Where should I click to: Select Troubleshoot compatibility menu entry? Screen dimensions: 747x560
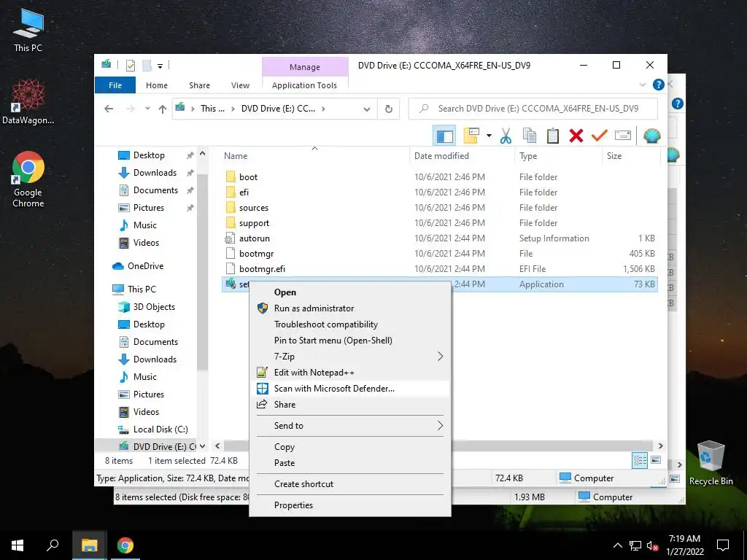coord(350,324)
